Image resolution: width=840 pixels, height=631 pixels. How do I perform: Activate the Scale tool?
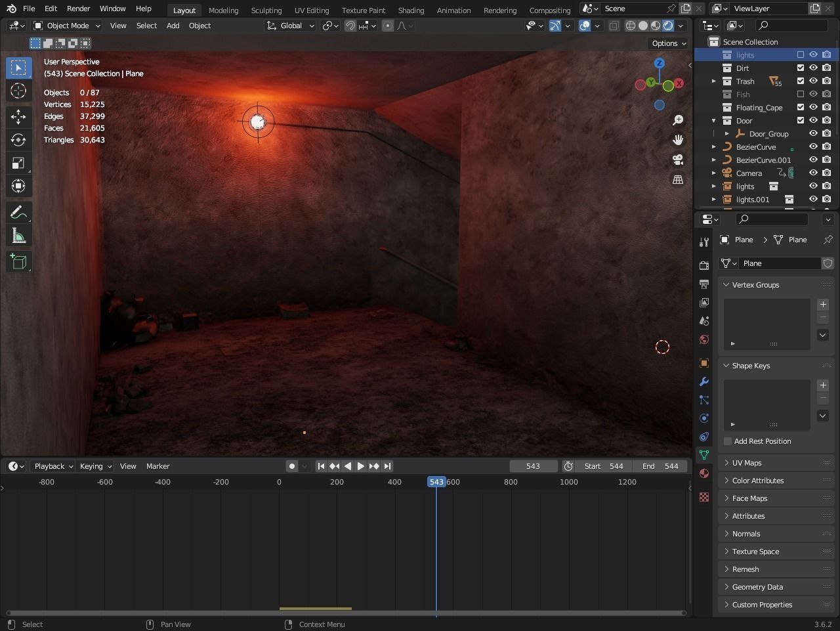coord(18,163)
